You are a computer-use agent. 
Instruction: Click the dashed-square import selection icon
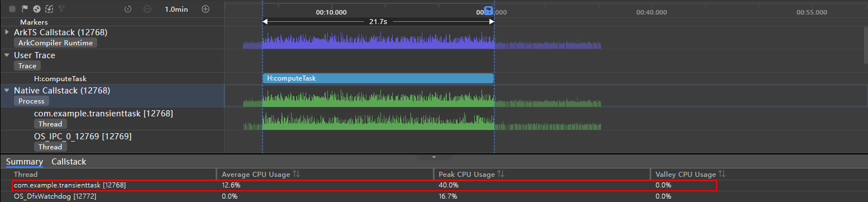coord(49,9)
